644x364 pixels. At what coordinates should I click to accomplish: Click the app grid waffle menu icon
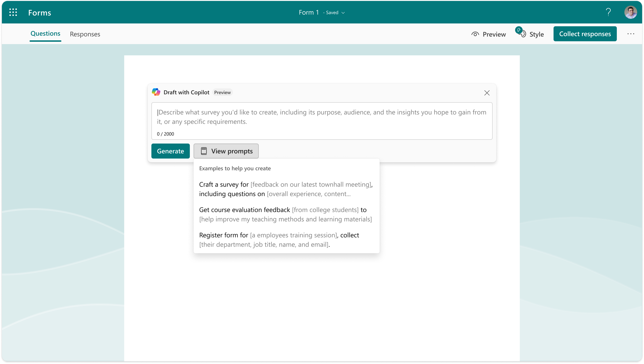pyautogui.click(x=12, y=12)
